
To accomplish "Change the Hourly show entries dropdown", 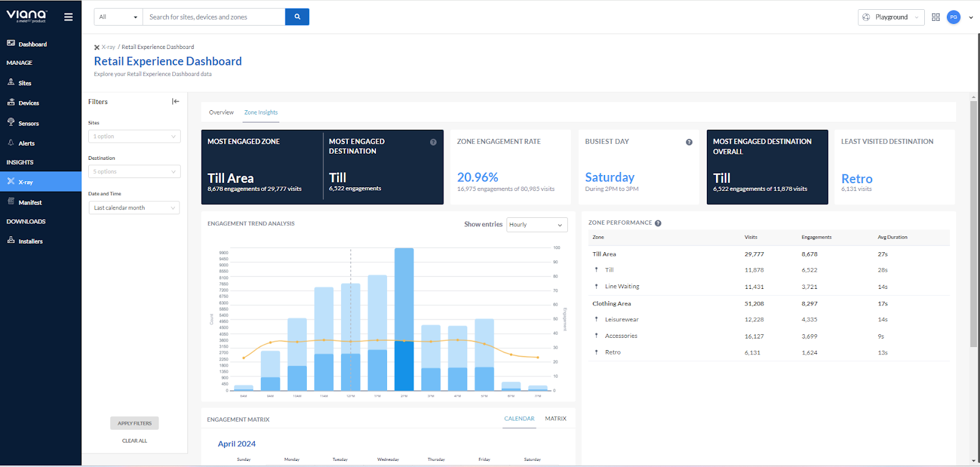I will click(x=536, y=225).
